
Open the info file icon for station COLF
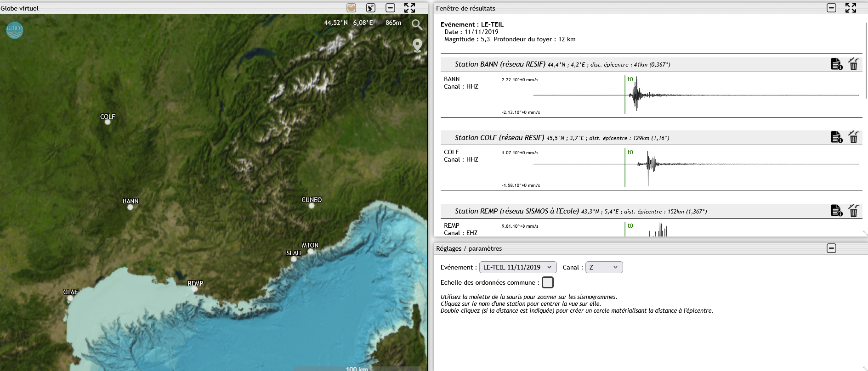tap(836, 137)
